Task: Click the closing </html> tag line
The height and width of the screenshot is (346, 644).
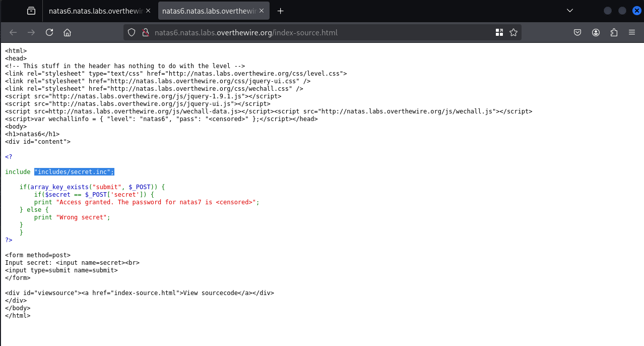Action: point(18,316)
